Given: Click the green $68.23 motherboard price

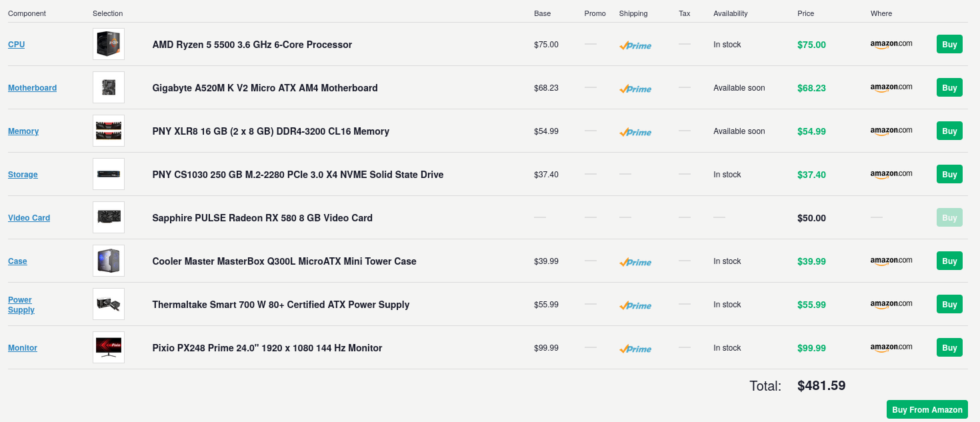Looking at the screenshot, I should [811, 88].
